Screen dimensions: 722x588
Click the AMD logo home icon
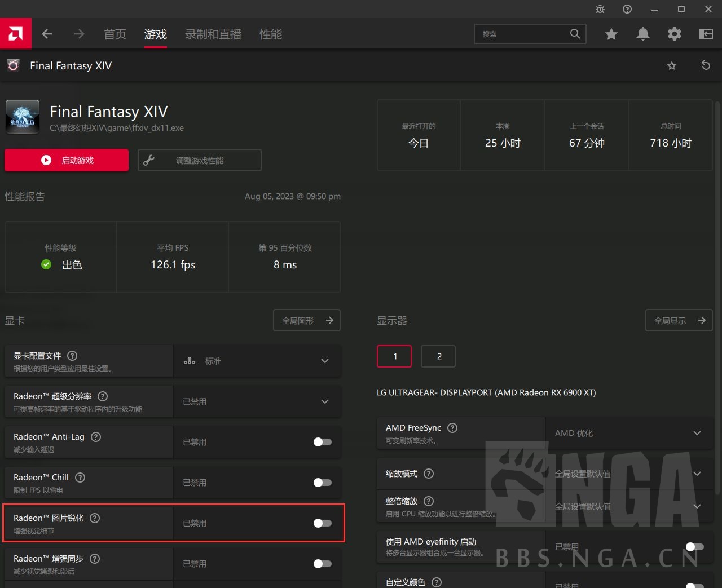pos(16,34)
